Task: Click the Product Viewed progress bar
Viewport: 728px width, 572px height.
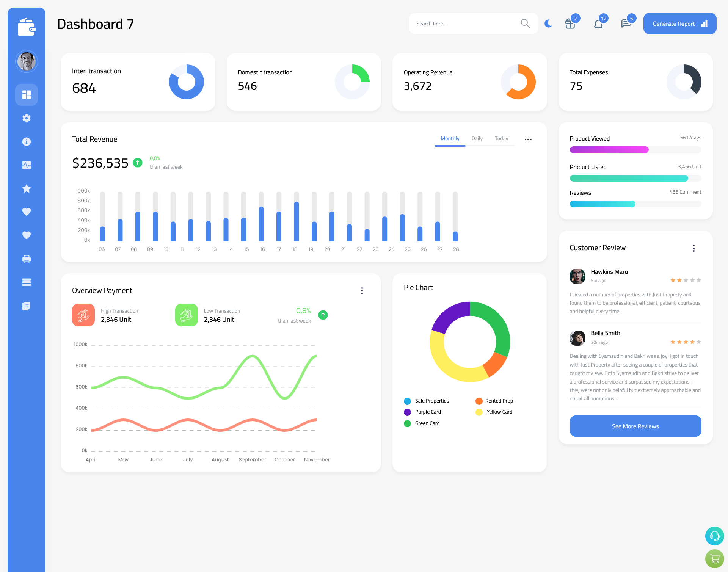Action: 635,149
